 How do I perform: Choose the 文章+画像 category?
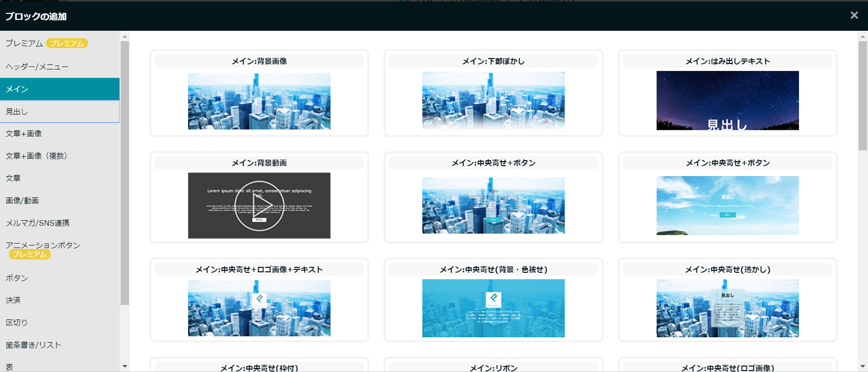point(60,133)
